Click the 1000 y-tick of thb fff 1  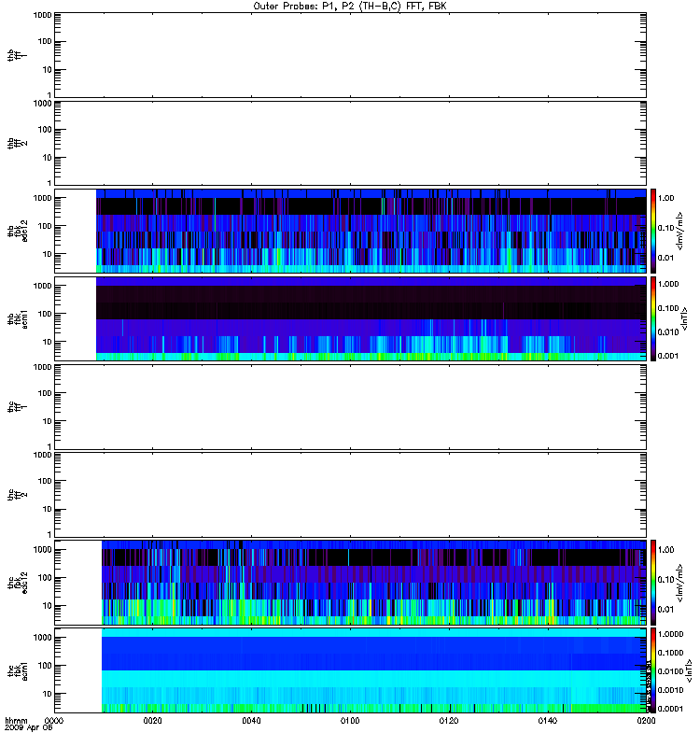(42, 15)
